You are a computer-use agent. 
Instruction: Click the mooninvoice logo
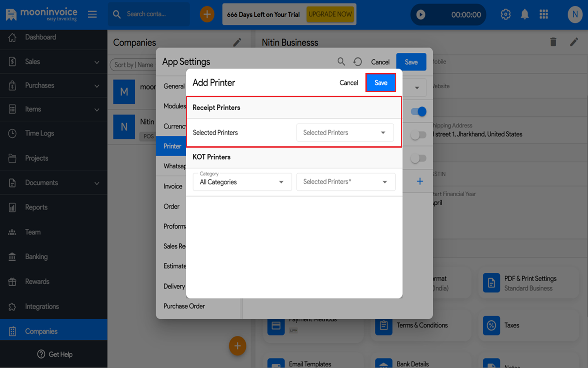[41, 14]
